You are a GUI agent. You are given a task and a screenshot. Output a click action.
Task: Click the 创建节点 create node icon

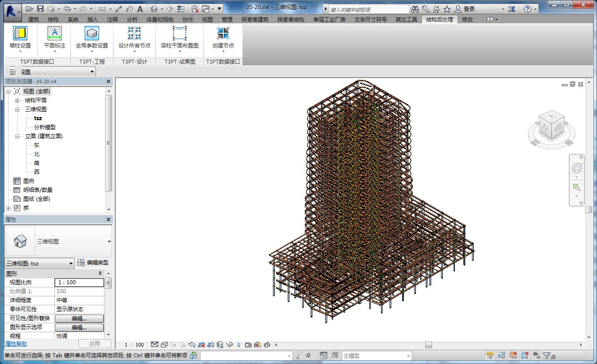[x=223, y=38]
